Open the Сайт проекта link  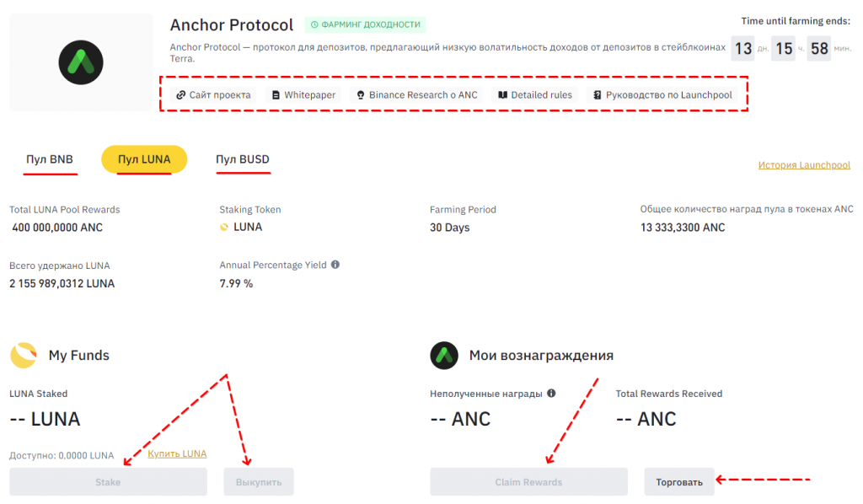click(213, 95)
